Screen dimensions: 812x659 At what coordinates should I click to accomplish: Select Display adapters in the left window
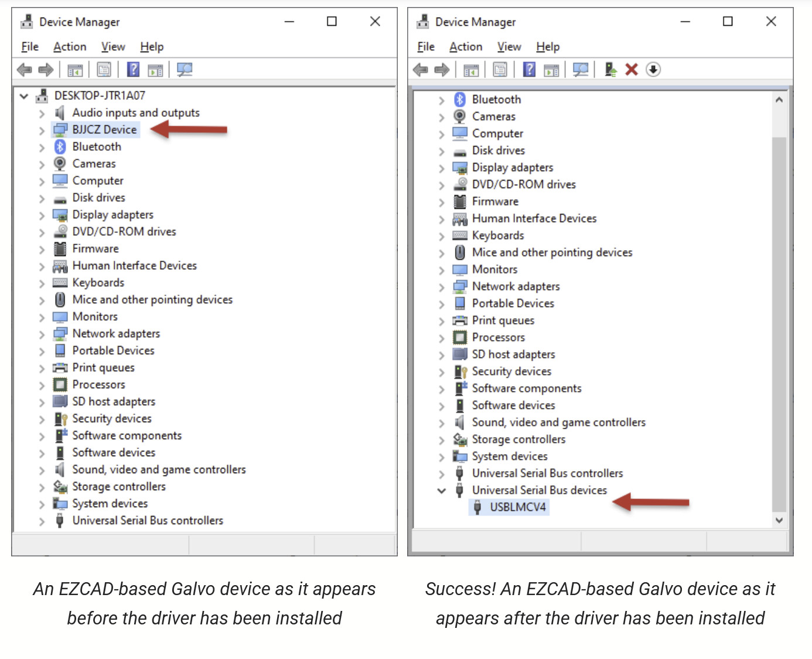coord(112,215)
